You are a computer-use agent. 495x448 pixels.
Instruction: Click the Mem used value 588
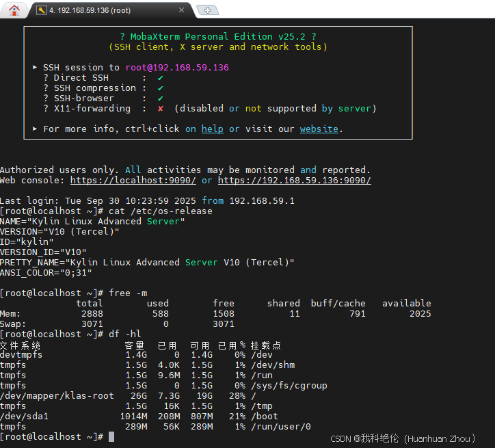(x=161, y=313)
